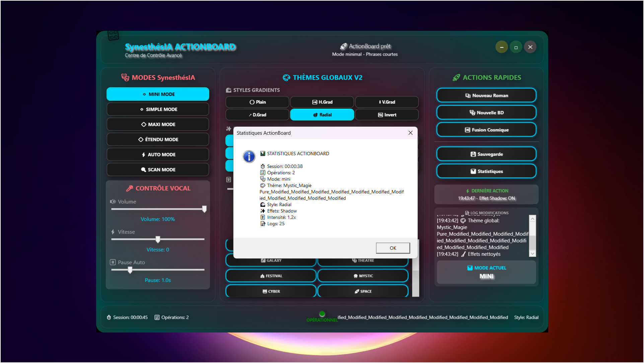Apply the MYSTIC theme
This screenshot has height=363, width=644.
[363, 276]
